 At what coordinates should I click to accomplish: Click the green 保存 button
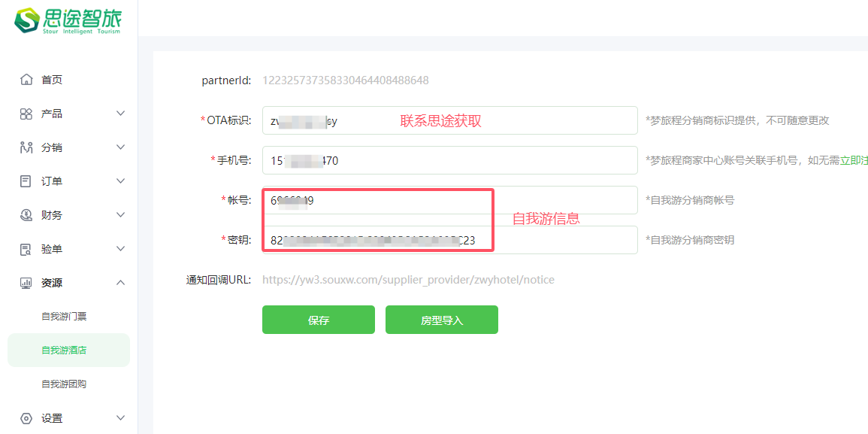pos(318,320)
